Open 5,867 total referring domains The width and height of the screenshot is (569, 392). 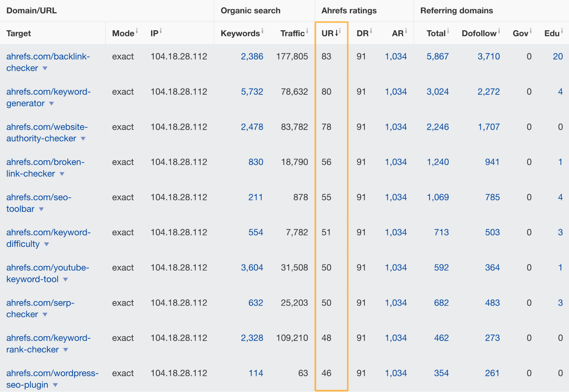coord(437,56)
